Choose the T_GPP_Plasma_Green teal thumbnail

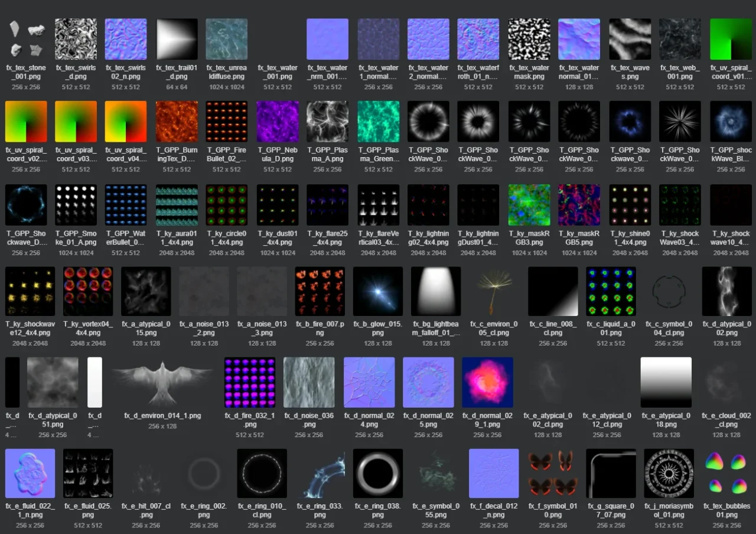point(379,122)
